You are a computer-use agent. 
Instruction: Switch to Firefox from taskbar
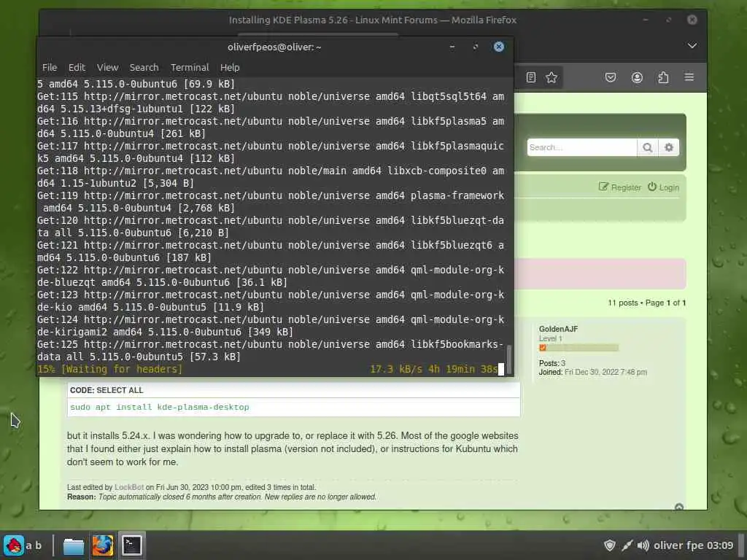102,545
